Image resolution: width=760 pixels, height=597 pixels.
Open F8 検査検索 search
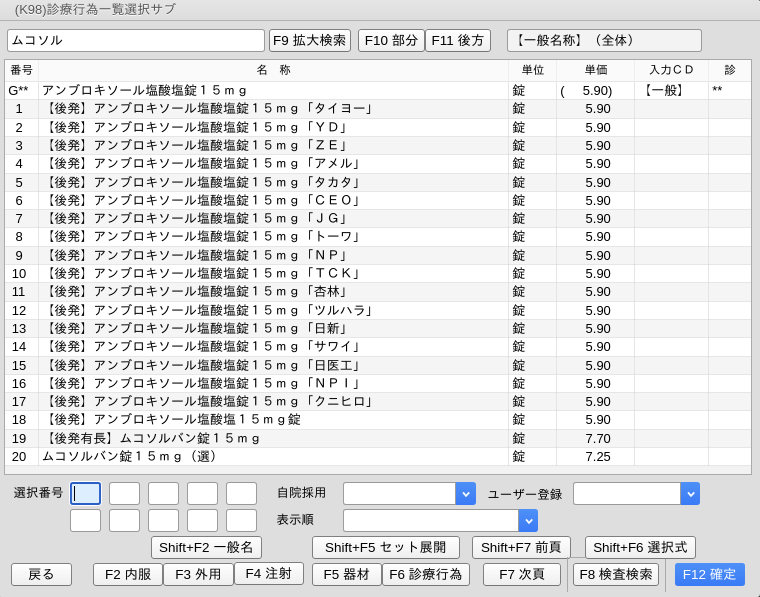coord(616,575)
